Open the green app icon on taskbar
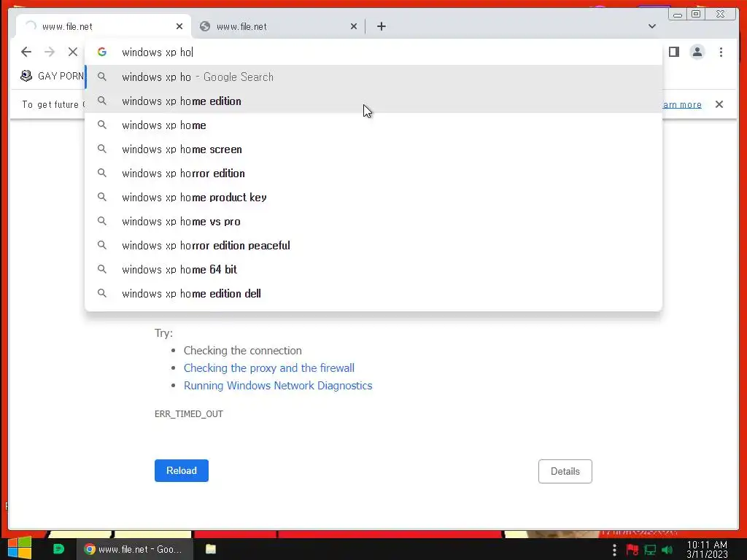The height and width of the screenshot is (560, 747). (58, 549)
